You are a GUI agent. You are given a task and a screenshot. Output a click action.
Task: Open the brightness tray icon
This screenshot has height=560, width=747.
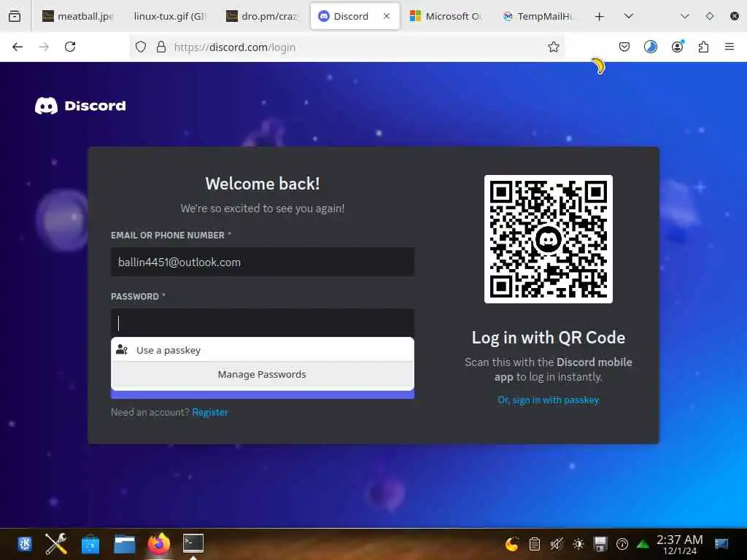(x=578, y=544)
